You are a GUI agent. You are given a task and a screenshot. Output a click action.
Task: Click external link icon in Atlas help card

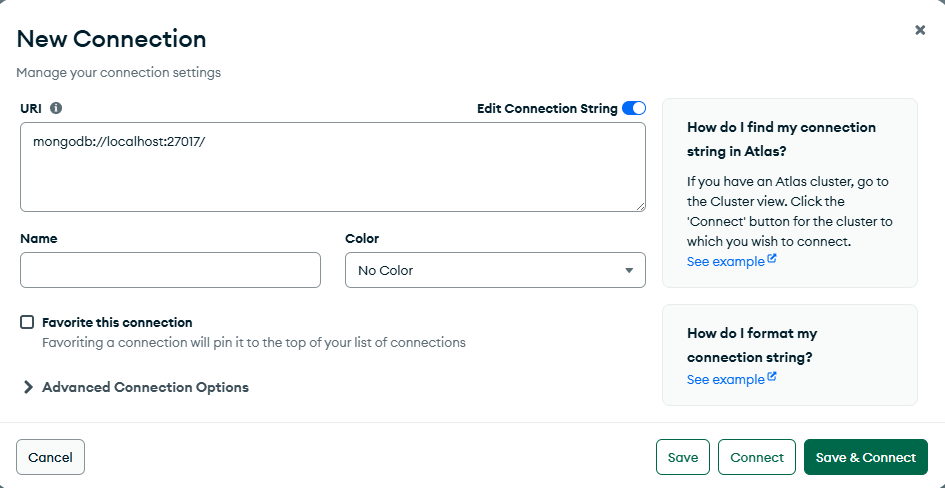[x=772, y=260]
